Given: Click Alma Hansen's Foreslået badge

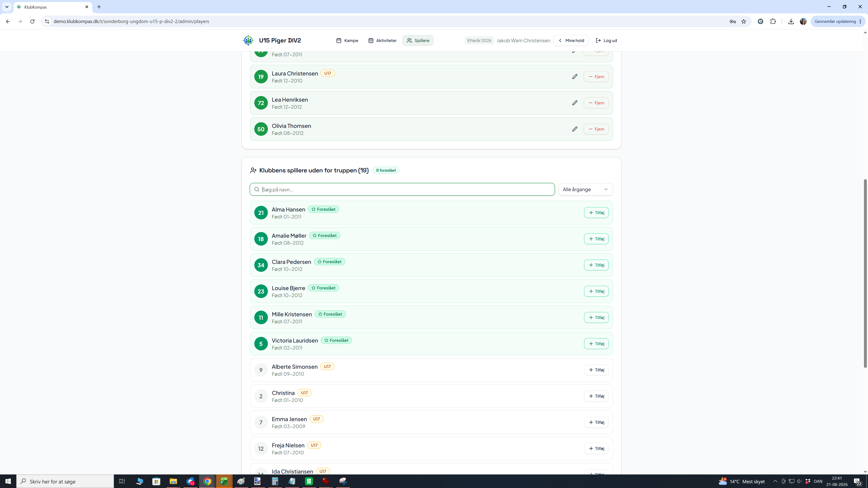Looking at the screenshot, I should (x=323, y=209).
